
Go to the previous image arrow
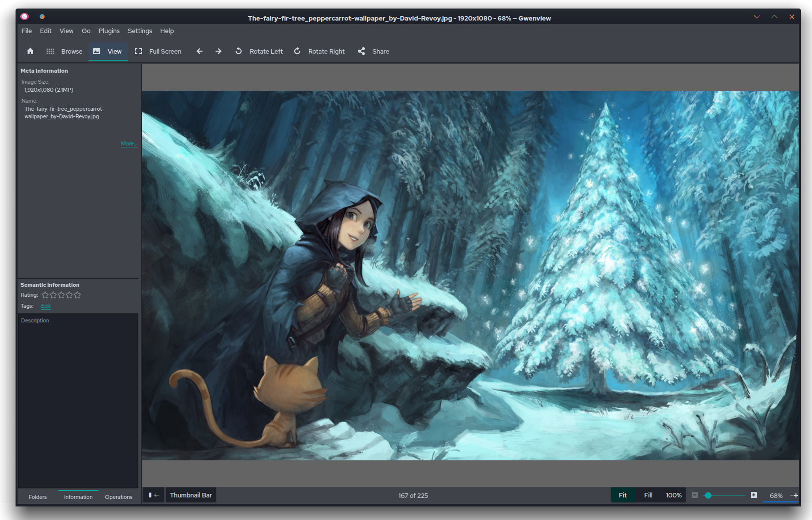199,51
